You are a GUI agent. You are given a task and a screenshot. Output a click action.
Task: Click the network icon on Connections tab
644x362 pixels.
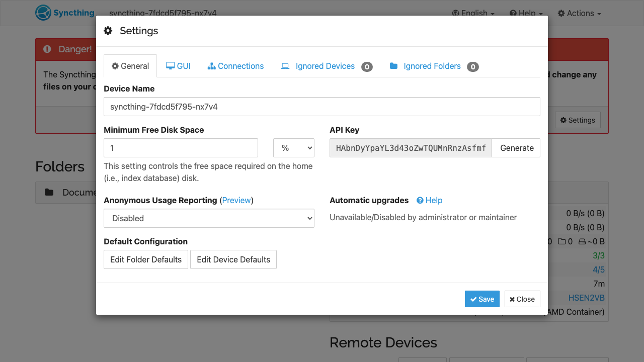click(211, 66)
